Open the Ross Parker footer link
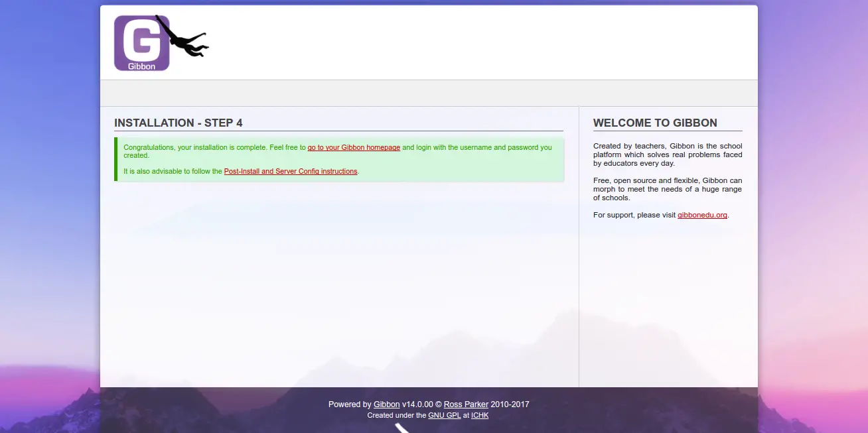The width and height of the screenshot is (868, 433). 466,404
